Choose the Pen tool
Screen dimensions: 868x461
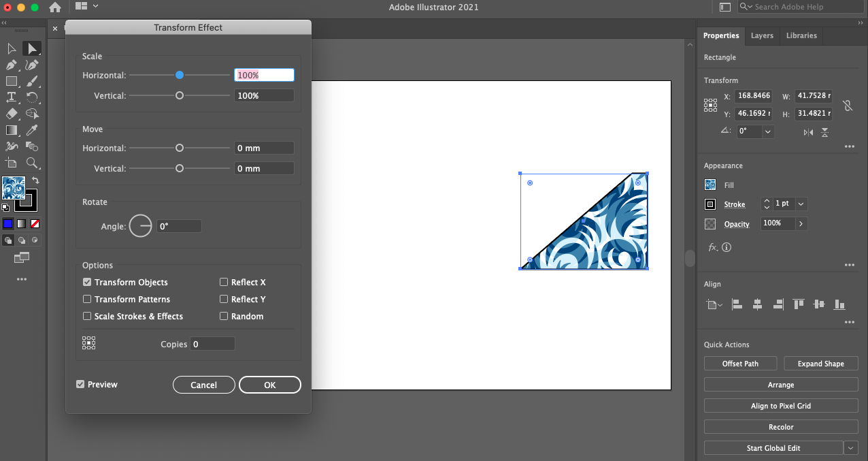12,65
